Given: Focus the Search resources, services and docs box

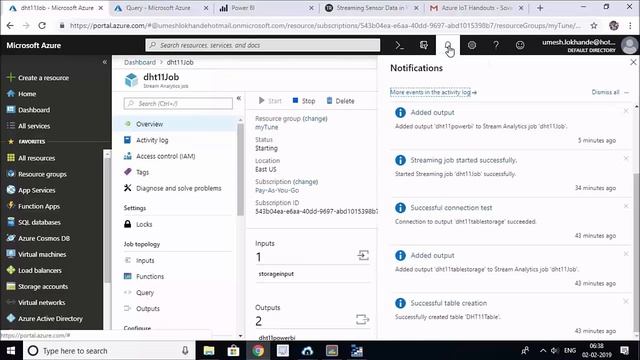Looking at the screenshot, I should pos(263,45).
